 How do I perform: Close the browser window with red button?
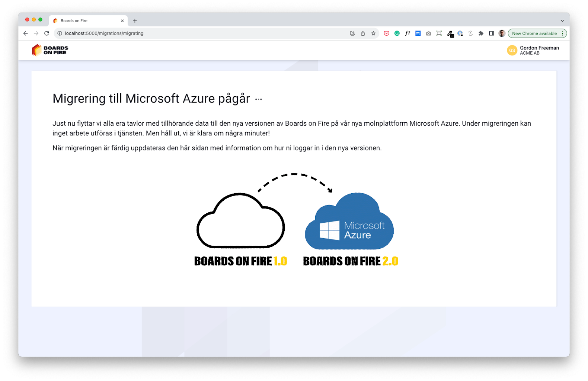pos(27,20)
